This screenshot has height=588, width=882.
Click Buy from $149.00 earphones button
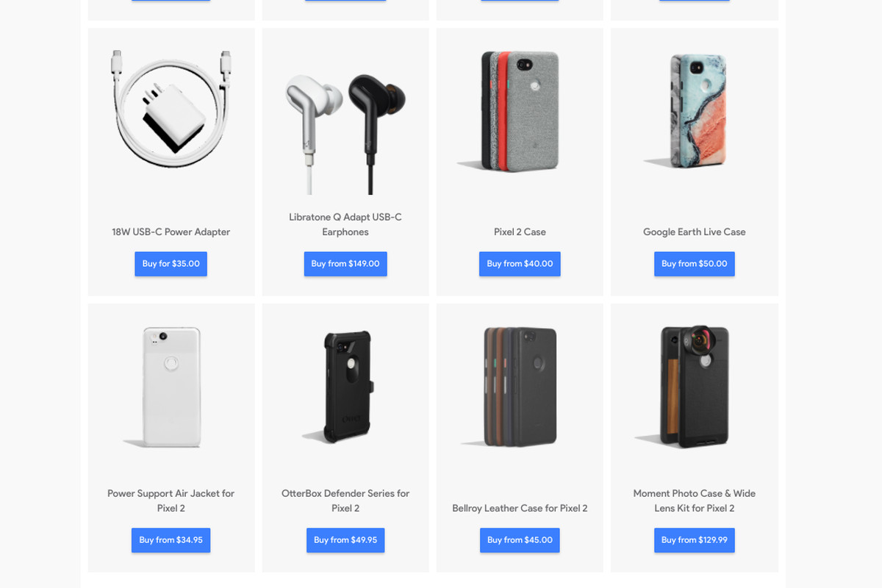click(345, 264)
